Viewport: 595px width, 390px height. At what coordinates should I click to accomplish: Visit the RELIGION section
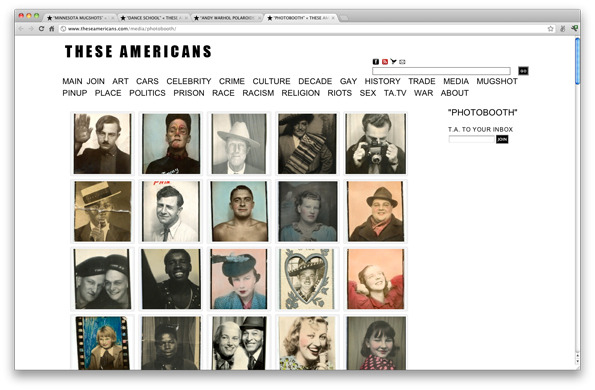(x=301, y=93)
